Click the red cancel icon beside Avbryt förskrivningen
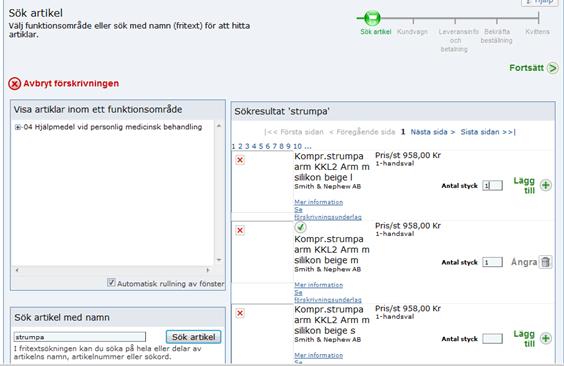Screen dimensions: 564x366 (x=15, y=84)
